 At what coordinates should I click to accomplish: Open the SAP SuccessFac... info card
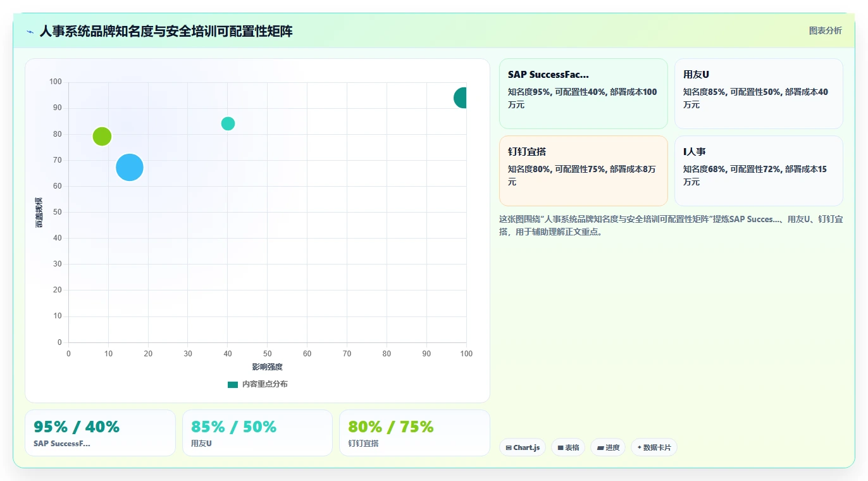[x=583, y=94]
